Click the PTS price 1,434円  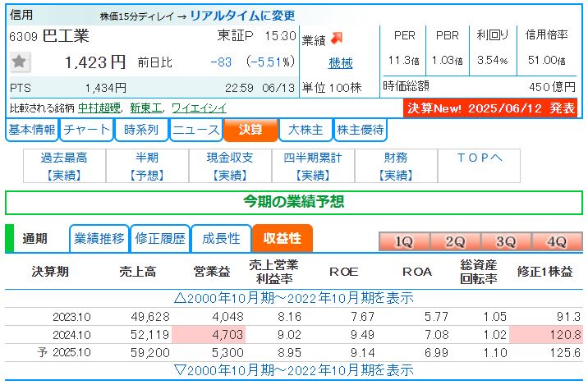[x=106, y=88]
